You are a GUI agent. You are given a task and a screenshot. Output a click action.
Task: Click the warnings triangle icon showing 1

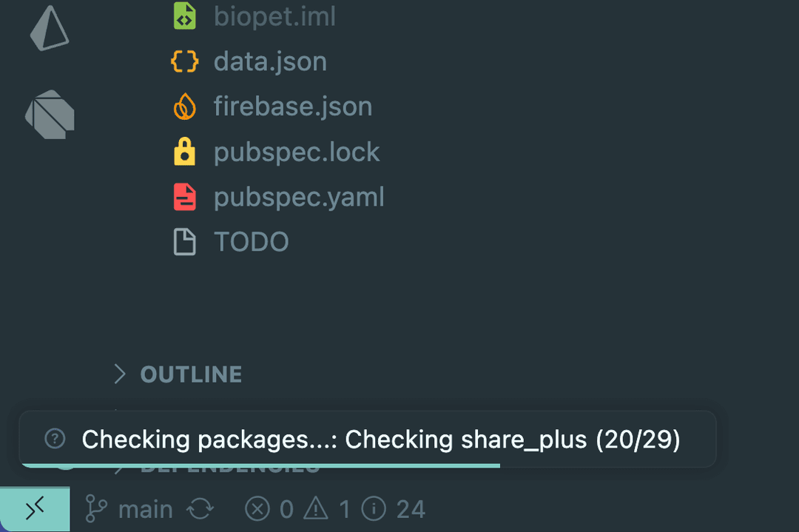(x=316, y=509)
